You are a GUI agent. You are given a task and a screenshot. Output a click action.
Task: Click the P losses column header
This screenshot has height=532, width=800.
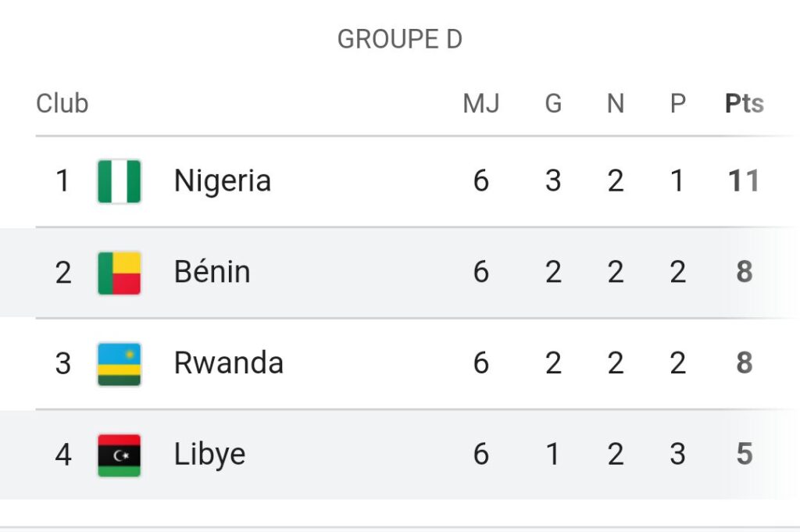tap(677, 104)
